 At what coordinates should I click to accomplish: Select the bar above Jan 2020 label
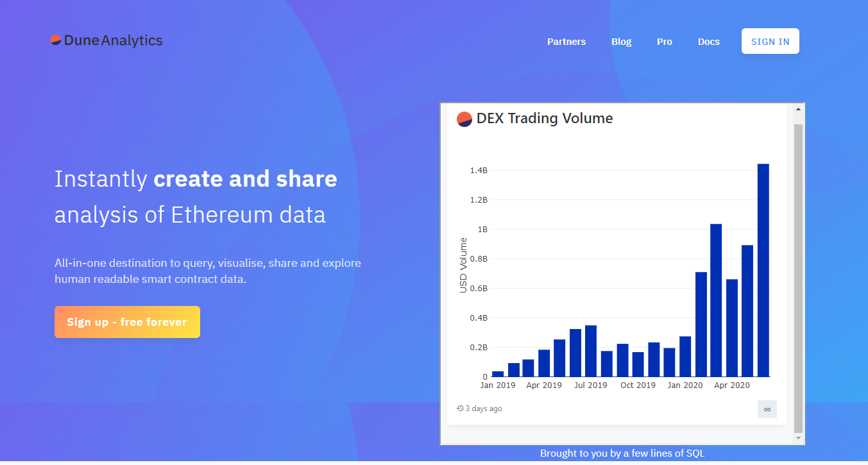[685, 357]
